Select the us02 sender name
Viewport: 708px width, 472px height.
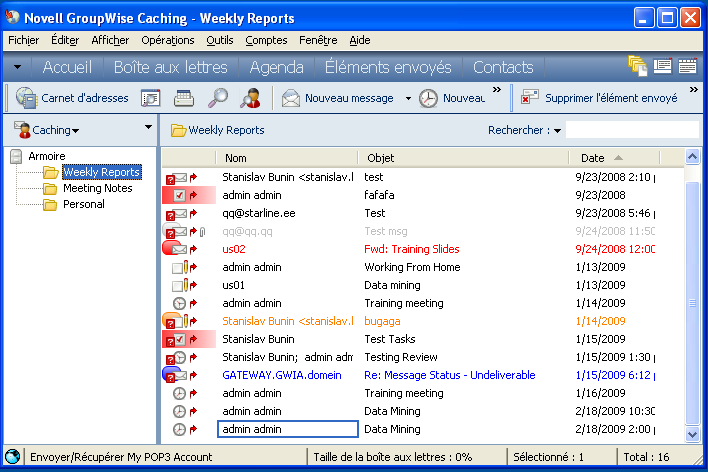234,249
